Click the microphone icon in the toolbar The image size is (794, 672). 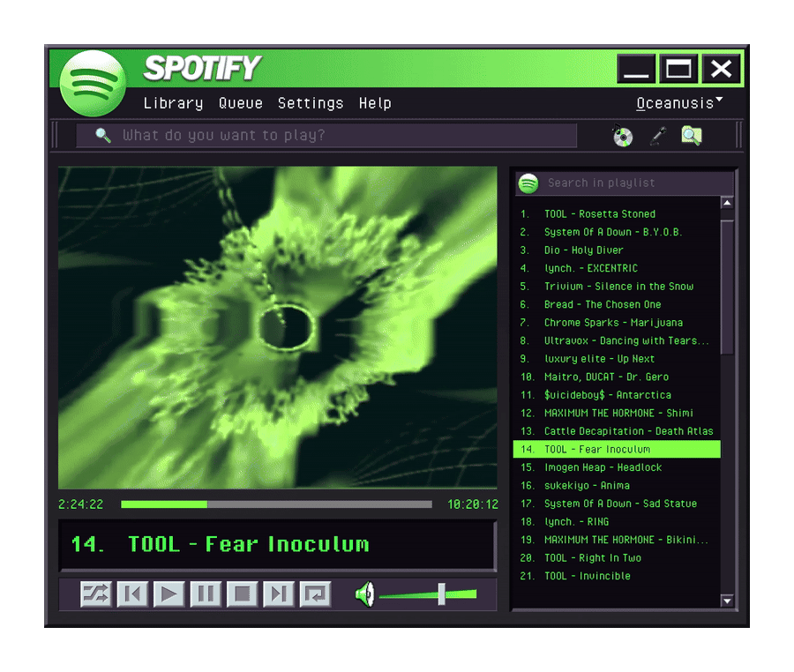pyautogui.click(x=657, y=136)
